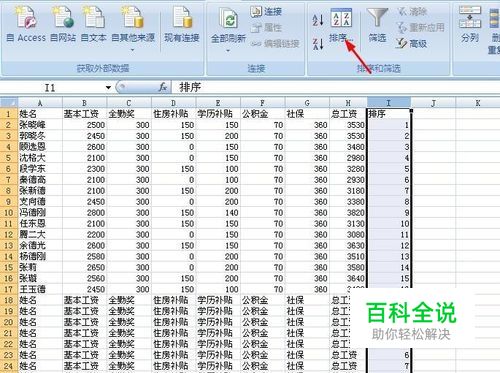This screenshot has width=500, height=373.
Task: Click name cell 冯德刚
Action: (40, 213)
